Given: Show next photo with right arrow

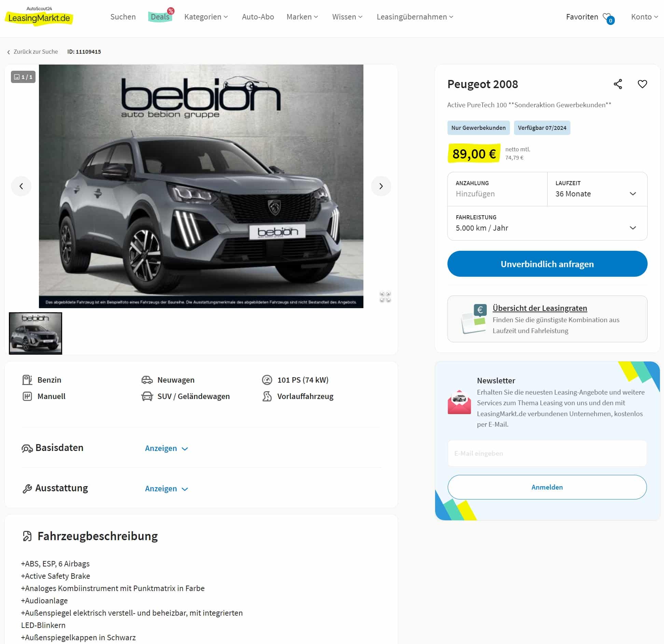Looking at the screenshot, I should pyautogui.click(x=381, y=186).
